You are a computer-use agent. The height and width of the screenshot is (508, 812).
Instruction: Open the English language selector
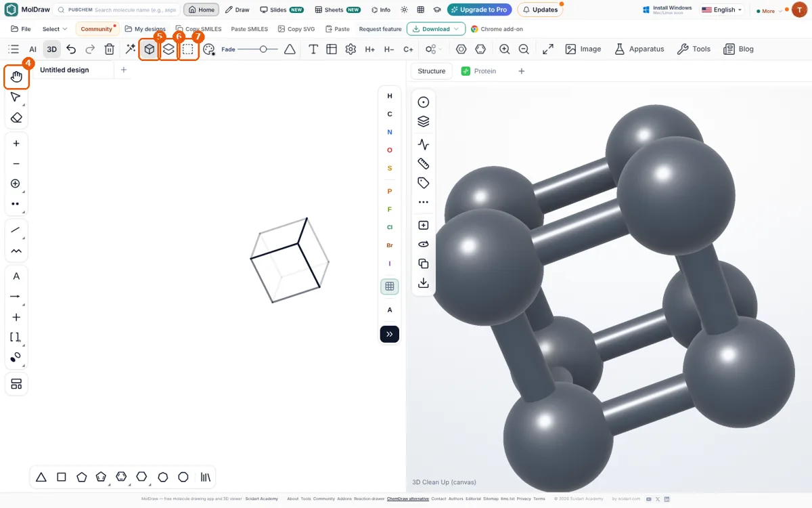pyautogui.click(x=722, y=10)
